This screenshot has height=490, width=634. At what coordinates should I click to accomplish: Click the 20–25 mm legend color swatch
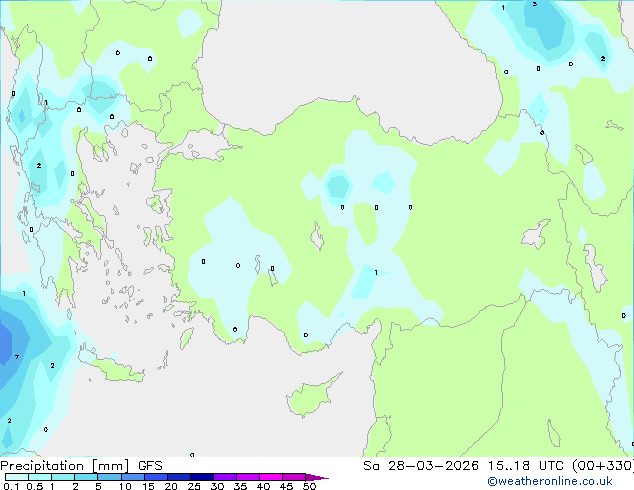point(179,477)
